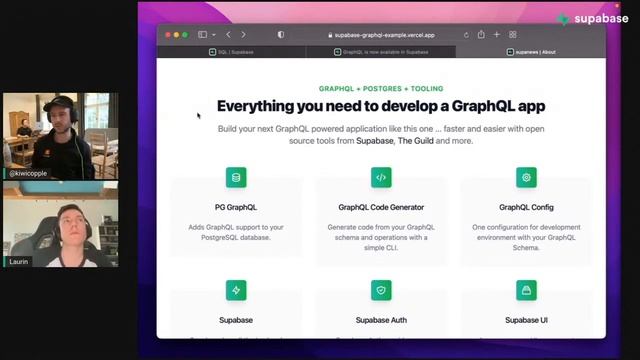Click the @kiwicopple webcam thumbnail
Image resolution: width=640 pixels, height=360 pixels.
point(61,136)
